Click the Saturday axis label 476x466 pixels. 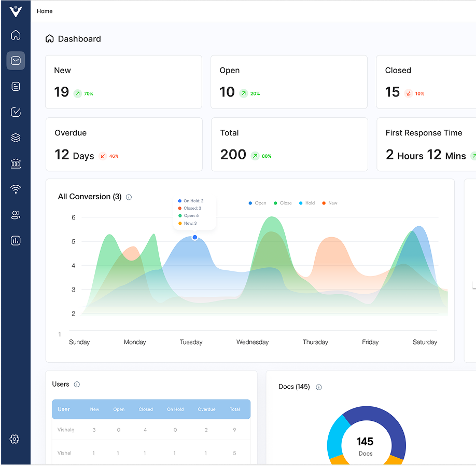[x=425, y=342]
